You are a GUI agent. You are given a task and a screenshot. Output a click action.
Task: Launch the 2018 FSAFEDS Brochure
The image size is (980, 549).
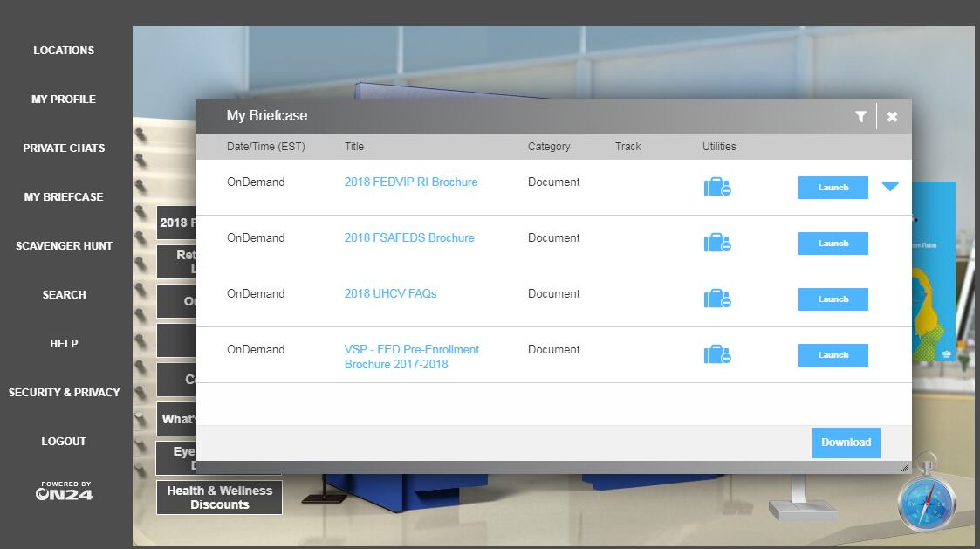[833, 244]
